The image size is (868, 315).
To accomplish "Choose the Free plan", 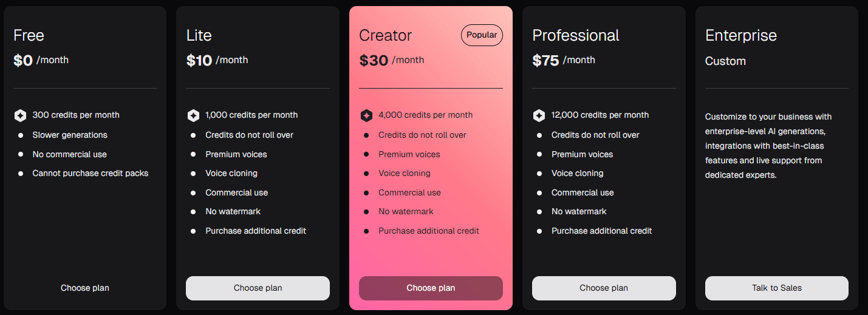I will click(x=85, y=288).
